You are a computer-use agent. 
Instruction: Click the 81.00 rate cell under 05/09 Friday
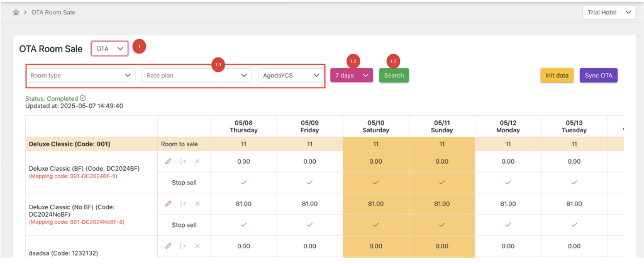coord(309,204)
